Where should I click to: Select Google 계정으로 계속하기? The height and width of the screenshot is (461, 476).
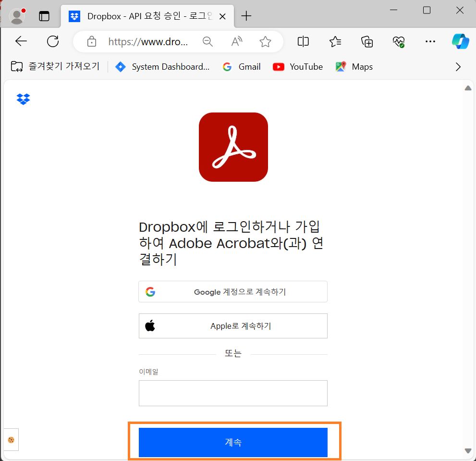pos(233,291)
